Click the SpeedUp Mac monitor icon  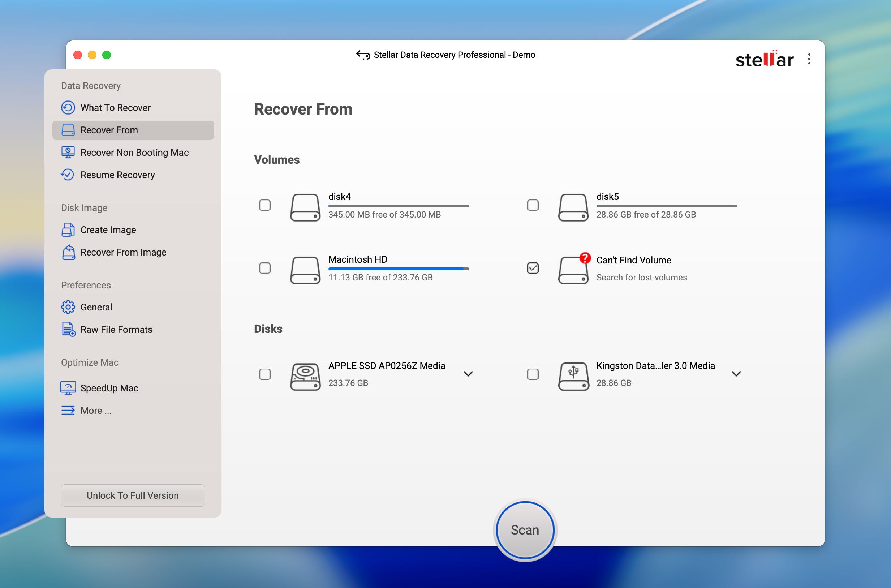point(68,388)
